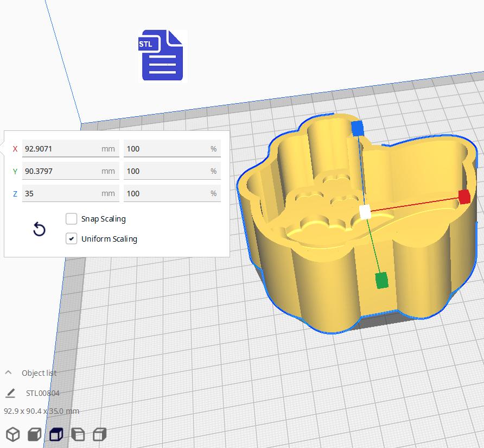Image resolution: width=484 pixels, height=448 pixels.
Task: Grab the green Y-axis scale handle
Action: 382,281
